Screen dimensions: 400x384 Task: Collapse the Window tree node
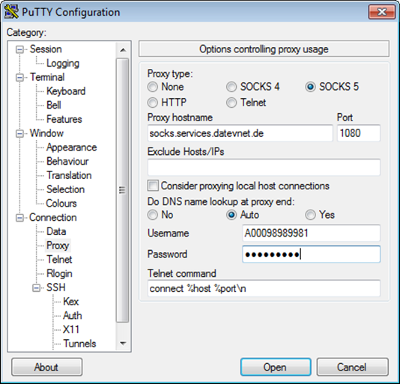pos(20,134)
